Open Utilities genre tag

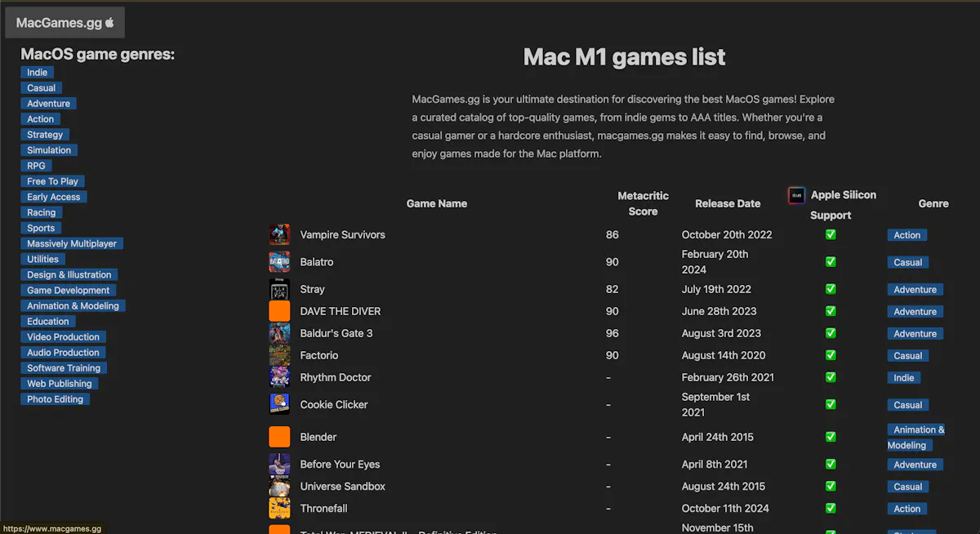coord(43,259)
